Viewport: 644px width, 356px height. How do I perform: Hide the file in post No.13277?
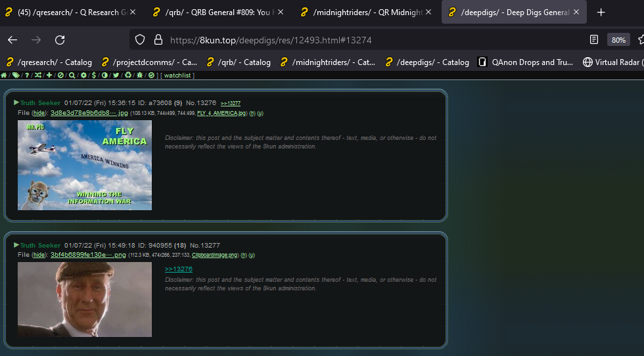(x=39, y=255)
